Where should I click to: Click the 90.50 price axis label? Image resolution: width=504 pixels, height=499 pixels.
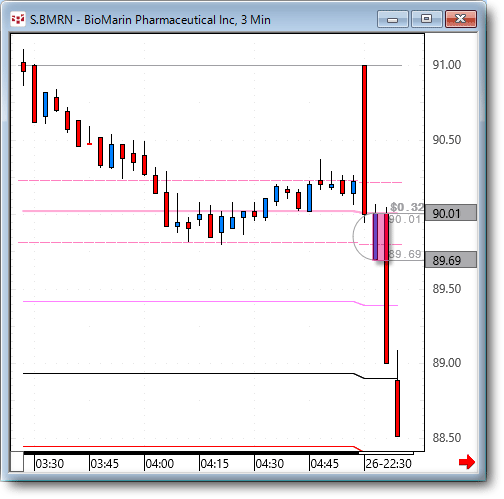(446, 140)
